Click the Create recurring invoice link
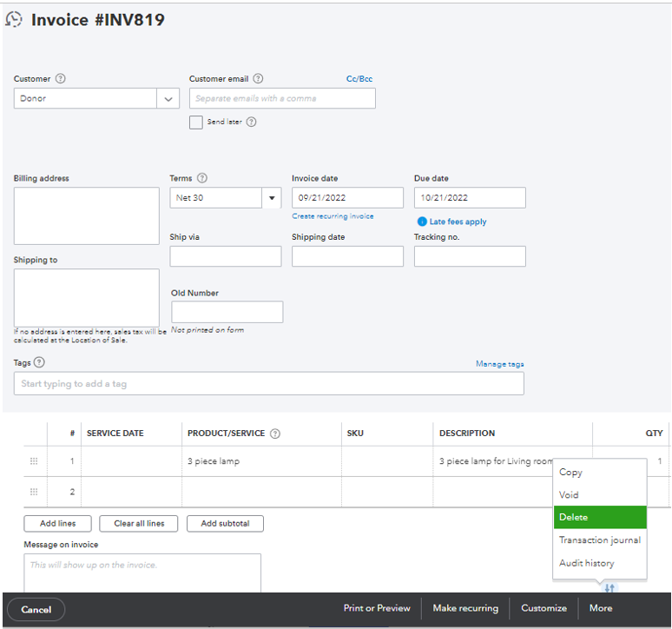Viewport: 672px width, 629px height. point(333,216)
